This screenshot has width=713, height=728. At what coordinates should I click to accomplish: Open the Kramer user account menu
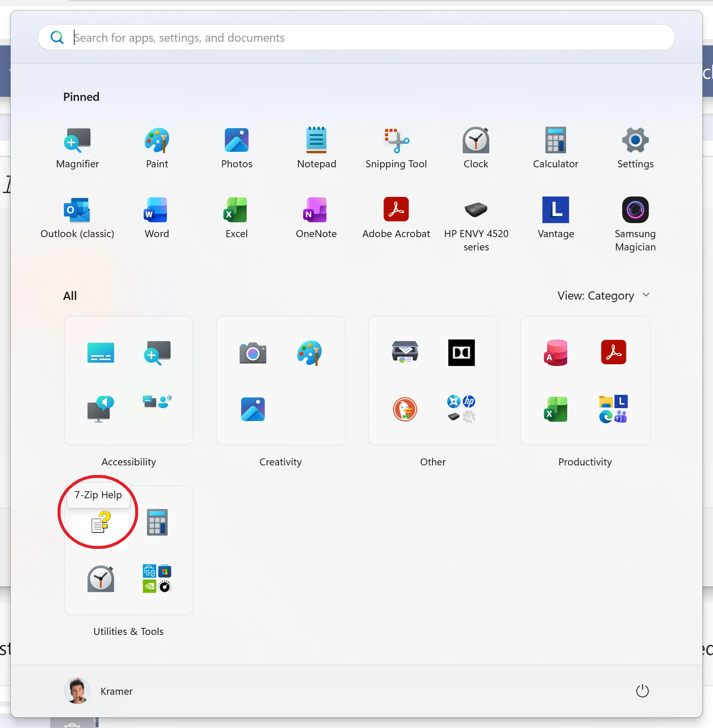pos(99,692)
